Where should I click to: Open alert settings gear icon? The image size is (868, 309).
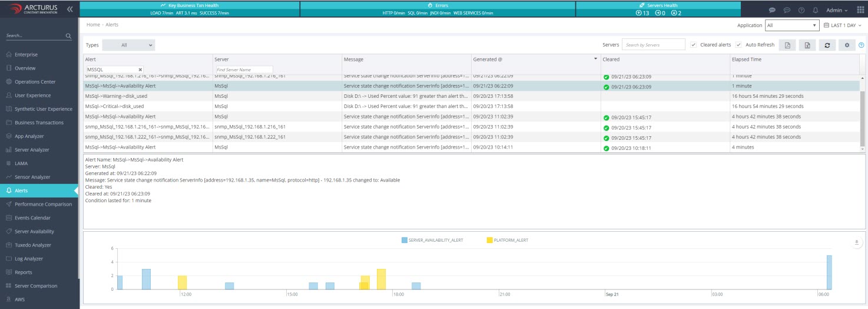pos(847,45)
